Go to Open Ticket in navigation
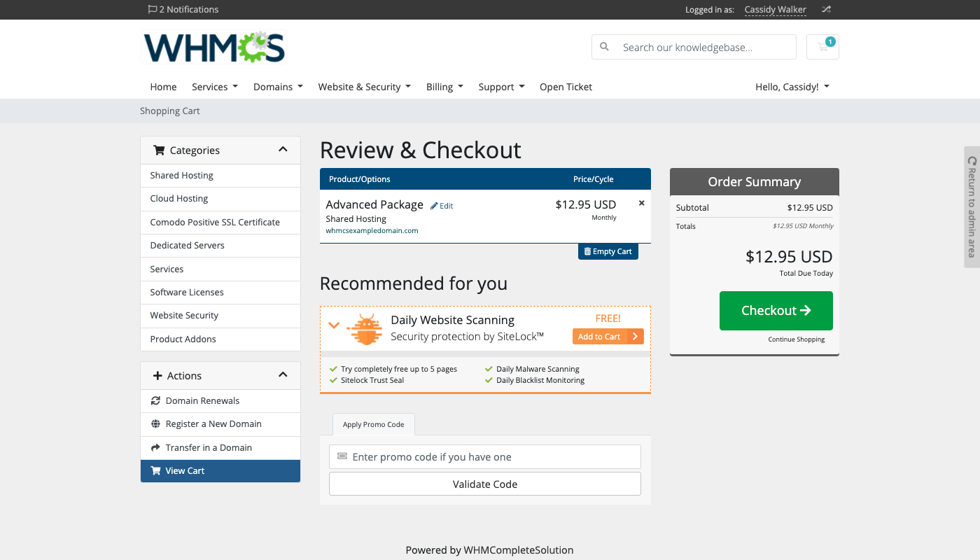This screenshot has height=560, width=980. [566, 87]
